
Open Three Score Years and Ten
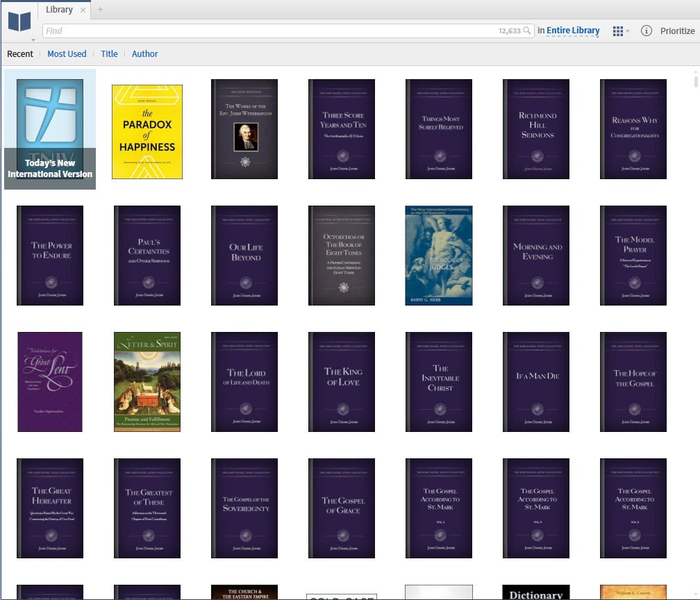pos(342,129)
